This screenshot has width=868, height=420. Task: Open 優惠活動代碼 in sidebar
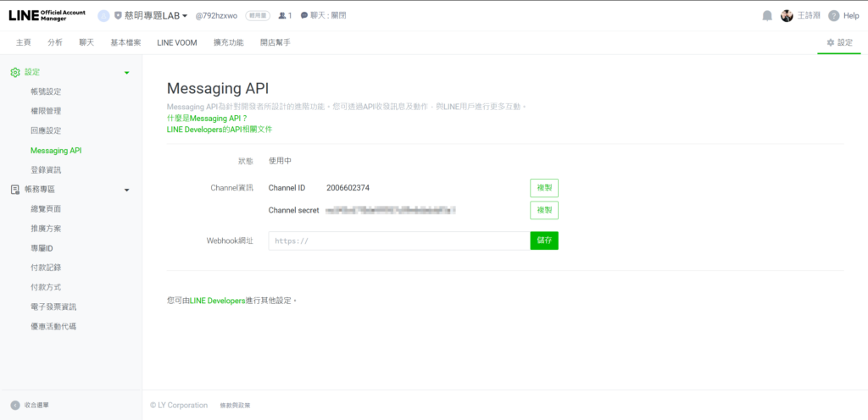click(x=53, y=327)
